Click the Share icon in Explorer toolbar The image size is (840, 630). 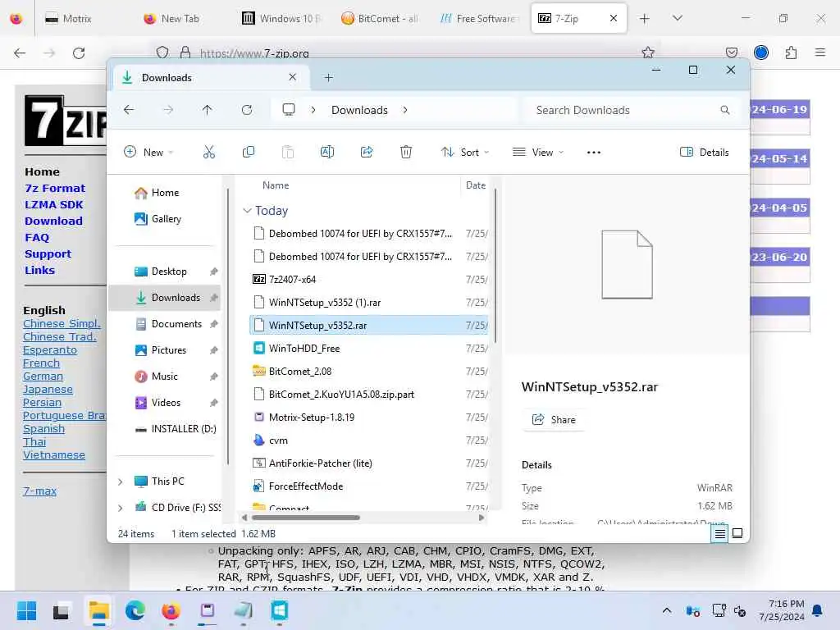(367, 152)
